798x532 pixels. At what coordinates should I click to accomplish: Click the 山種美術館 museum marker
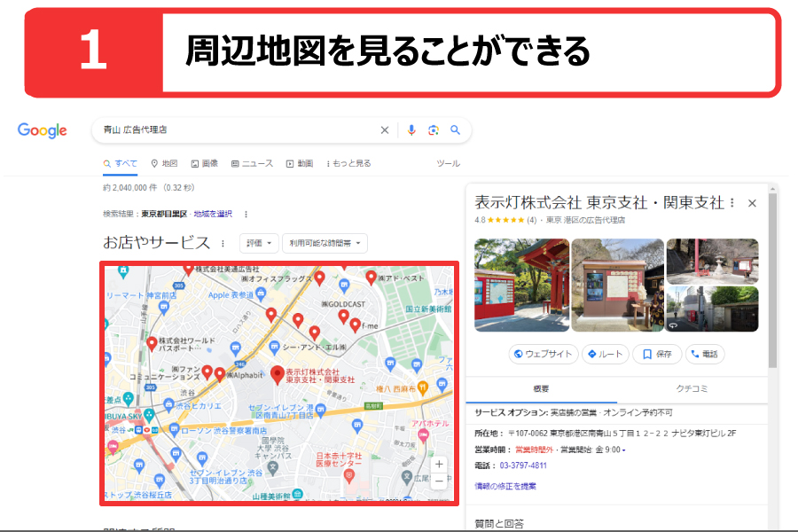tap(298, 494)
